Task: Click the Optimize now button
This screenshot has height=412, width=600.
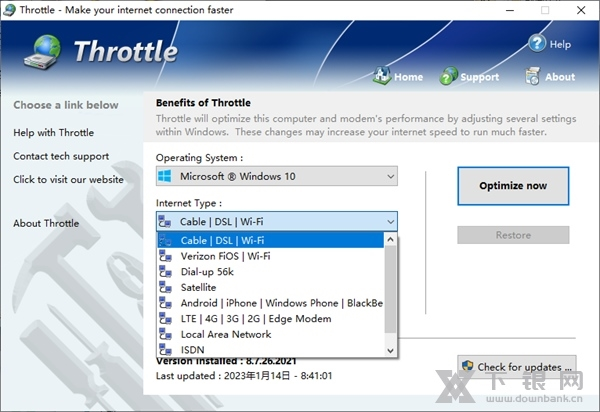Action: coord(513,186)
